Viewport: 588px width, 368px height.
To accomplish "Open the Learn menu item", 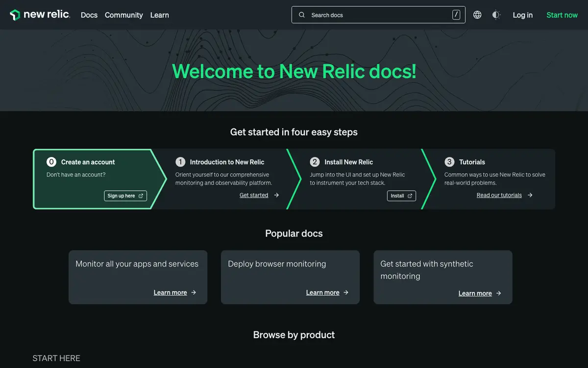I will click(x=159, y=15).
